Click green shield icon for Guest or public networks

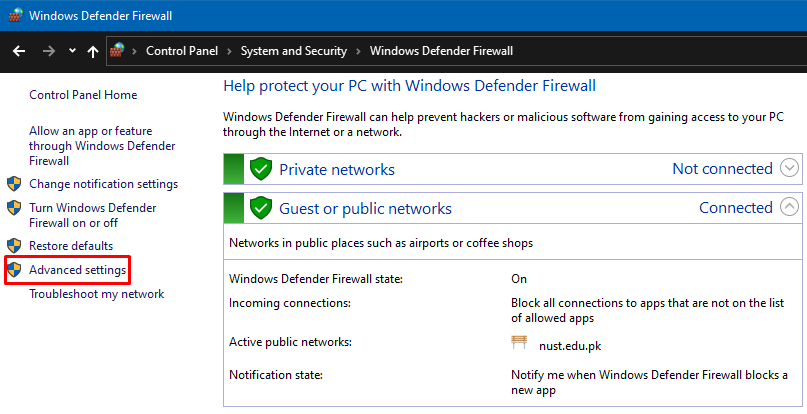coord(261,208)
